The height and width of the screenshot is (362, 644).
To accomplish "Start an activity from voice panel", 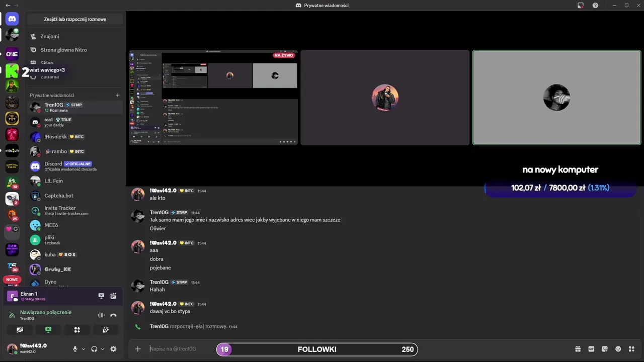I will tap(77, 330).
